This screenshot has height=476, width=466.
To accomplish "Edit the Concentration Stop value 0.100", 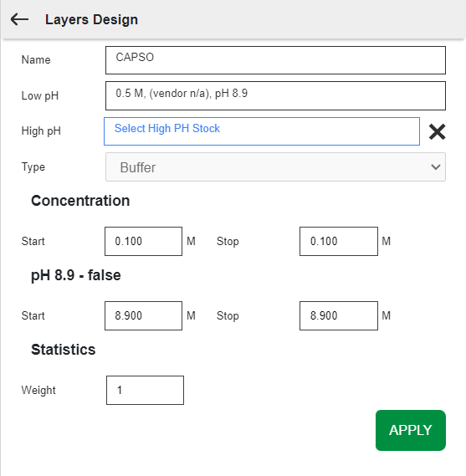I will [x=339, y=241].
